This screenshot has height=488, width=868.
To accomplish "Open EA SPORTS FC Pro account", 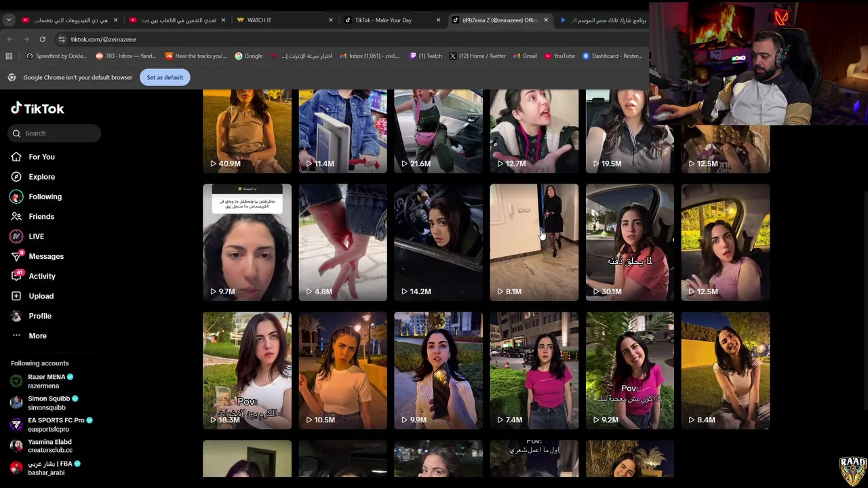I will click(52, 424).
